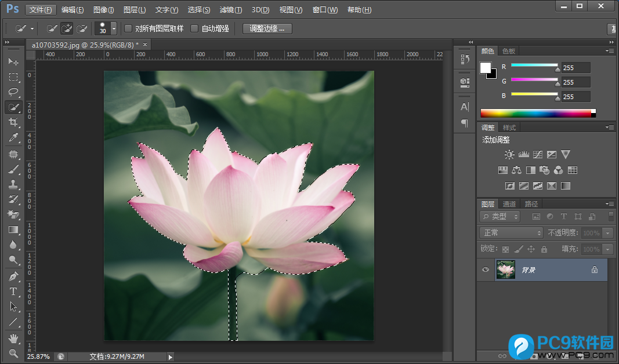Viewport: 619px width, 364px height.
Task: Add a Curves adjustment
Action: (538, 155)
